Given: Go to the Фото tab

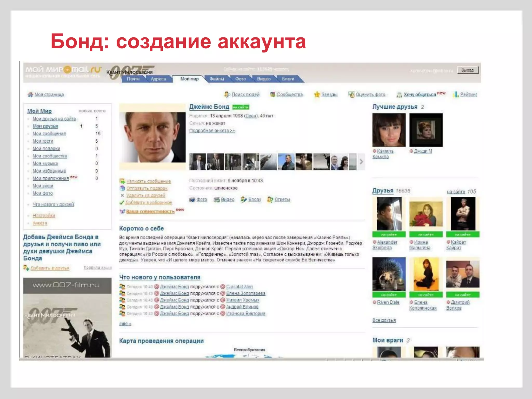Looking at the screenshot, I should click(x=241, y=79).
